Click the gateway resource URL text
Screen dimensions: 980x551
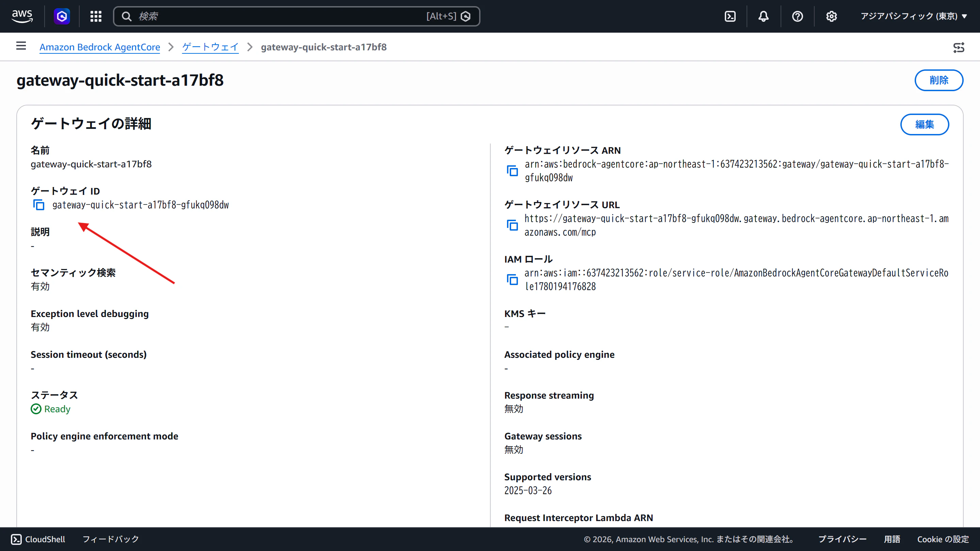(736, 225)
